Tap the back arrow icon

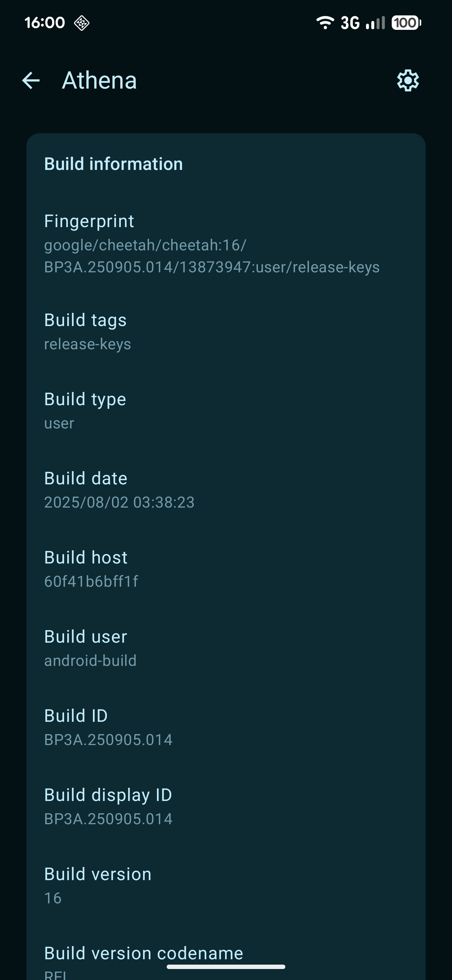31,80
